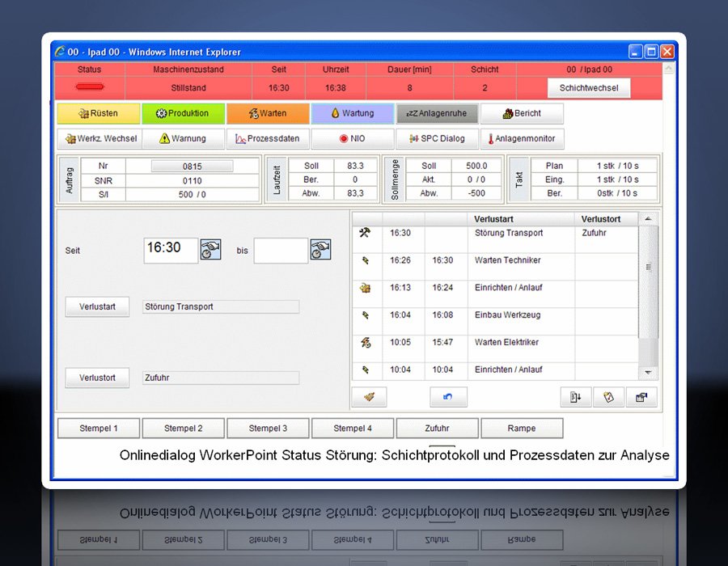The height and width of the screenshot is (566, 728).
Task: Click the Rüsten status button
Action: coord(99,113)
